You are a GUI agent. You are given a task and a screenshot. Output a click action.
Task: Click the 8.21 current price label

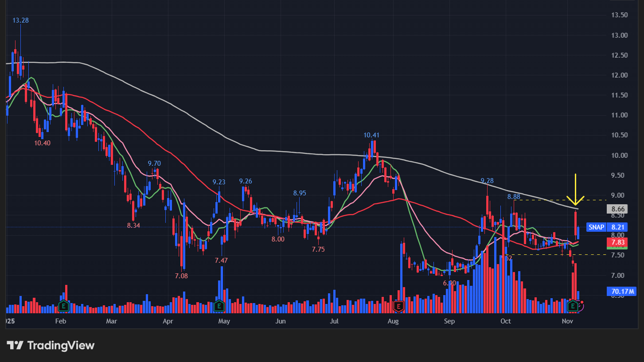pos(618,227)
